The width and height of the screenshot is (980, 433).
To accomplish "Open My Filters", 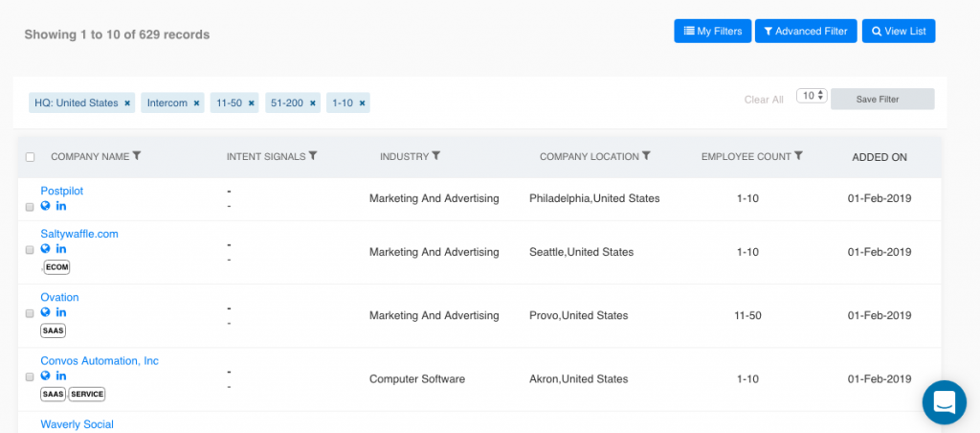I will (712, 31).
